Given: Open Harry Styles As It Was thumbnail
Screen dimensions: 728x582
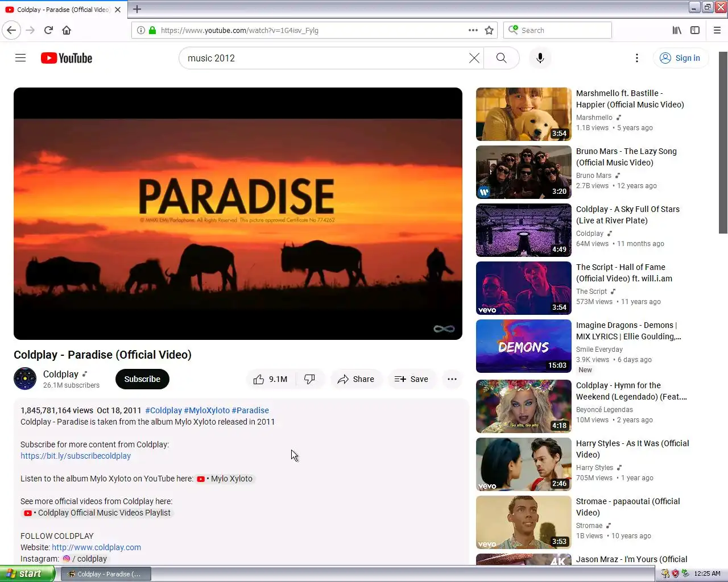Looking at the screenshot, I should 524,464.
